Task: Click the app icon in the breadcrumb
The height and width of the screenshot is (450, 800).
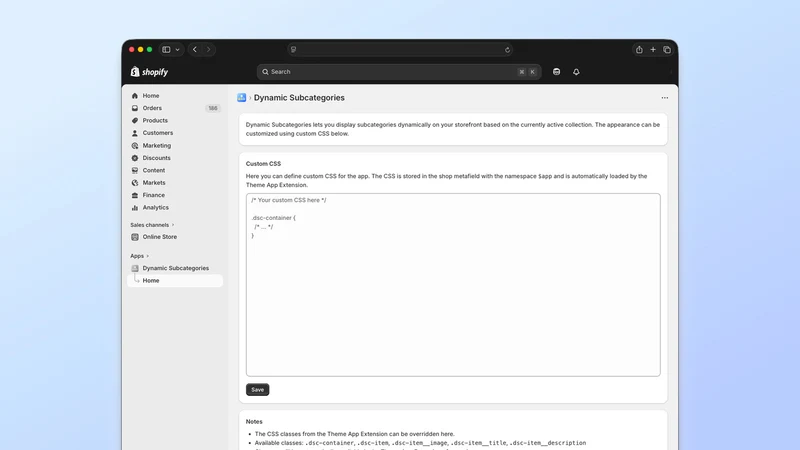Action: coord(242,97)
